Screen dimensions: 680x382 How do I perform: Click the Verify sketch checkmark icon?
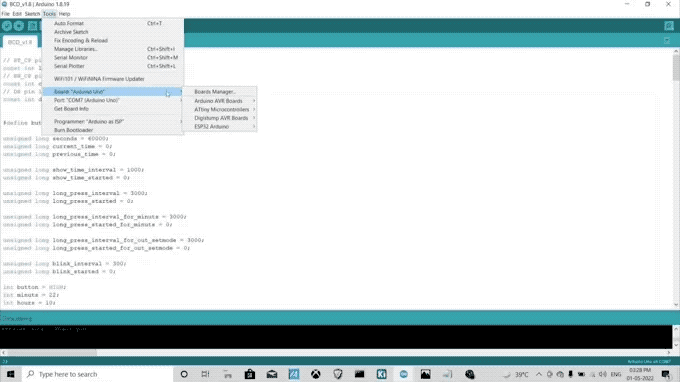(7, 26)
